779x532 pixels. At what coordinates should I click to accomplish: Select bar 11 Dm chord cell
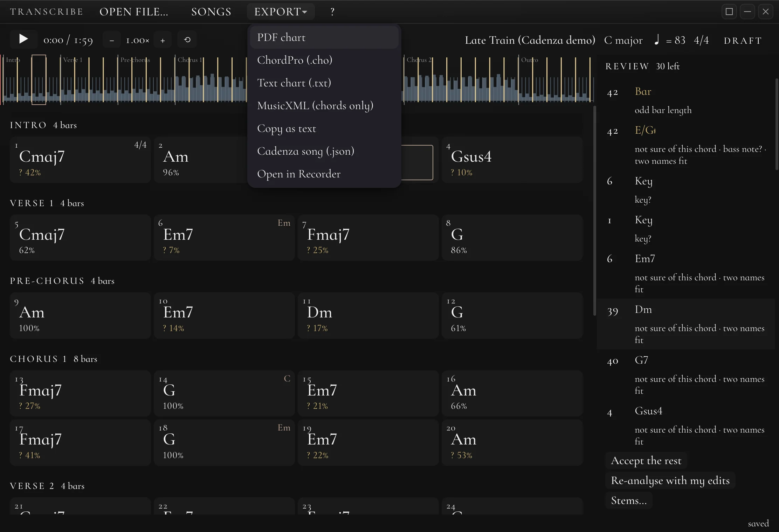(368, 316)
